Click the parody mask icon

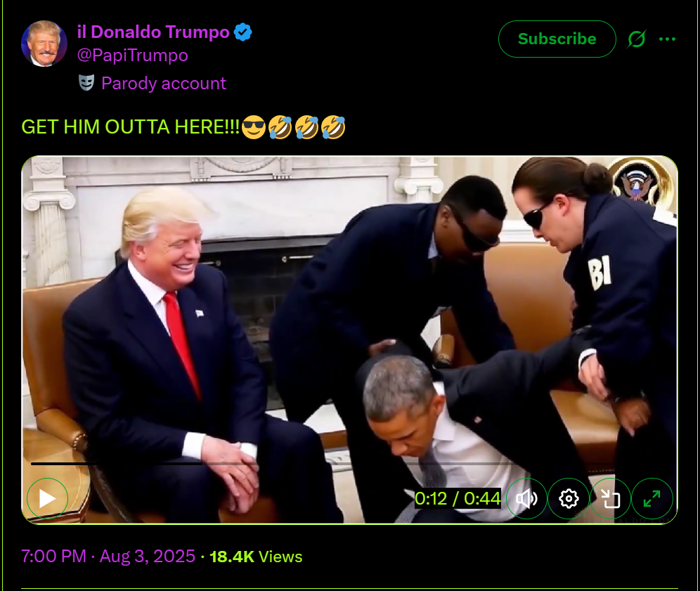(x=86, y=83)
